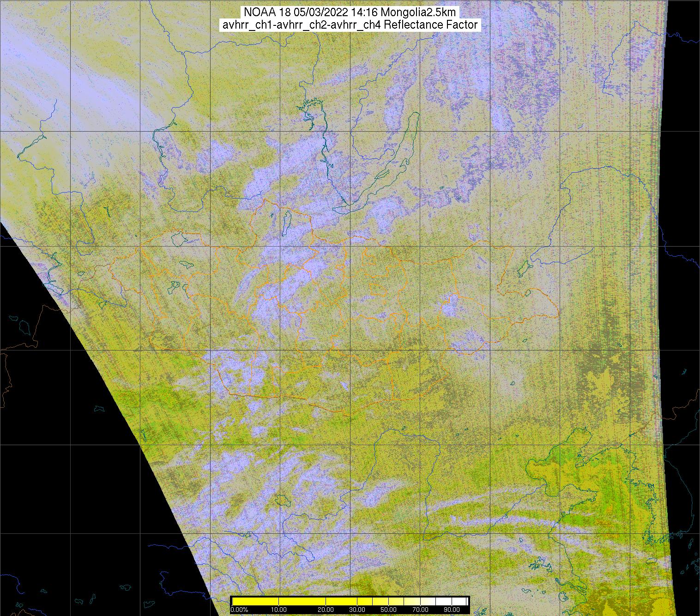Click the 0.00% colorbar label
700x616 pixels.
click(239, 610)
